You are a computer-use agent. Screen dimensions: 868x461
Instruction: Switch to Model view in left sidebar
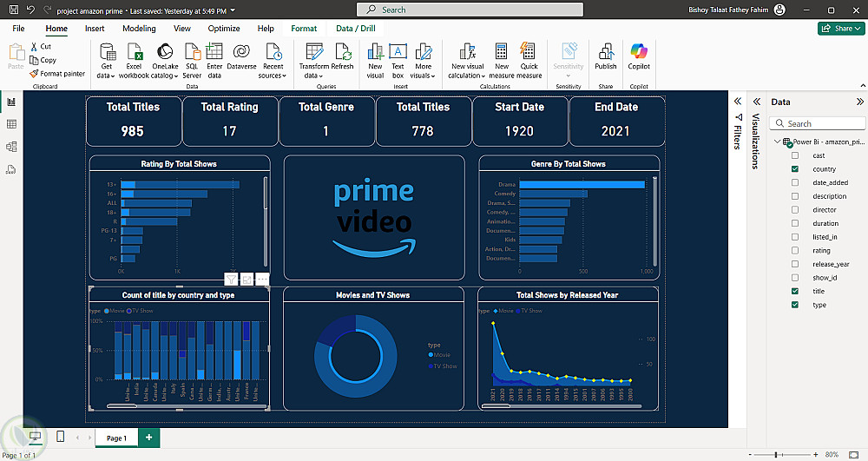click(x=11, y=147)
